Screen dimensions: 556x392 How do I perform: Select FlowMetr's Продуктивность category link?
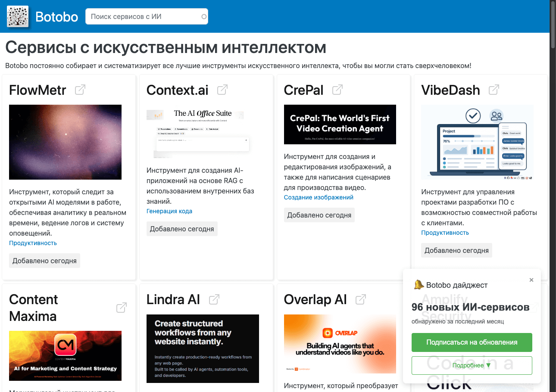[33, 243]
